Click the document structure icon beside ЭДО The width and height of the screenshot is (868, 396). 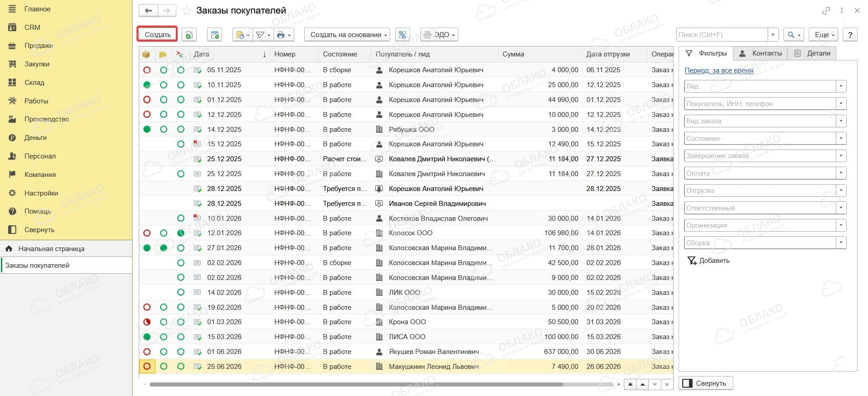[x=402, y=35]
